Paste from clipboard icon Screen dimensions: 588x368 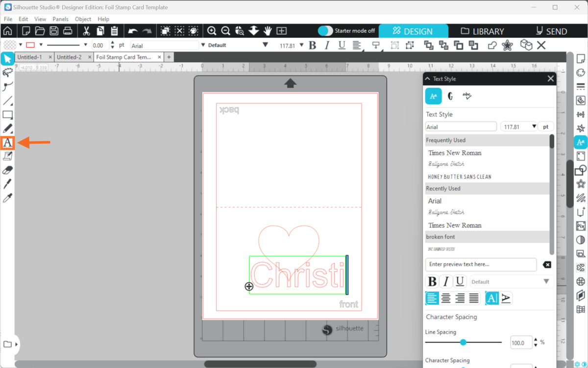coord(114,31)
